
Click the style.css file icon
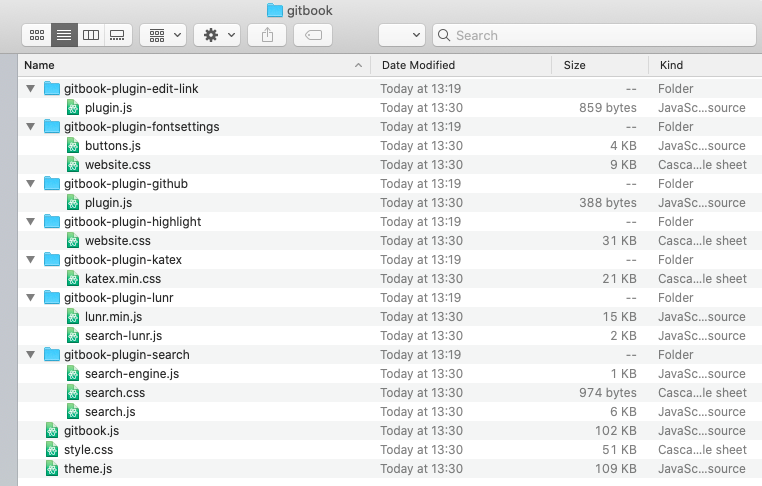click(x=52, y=450)
